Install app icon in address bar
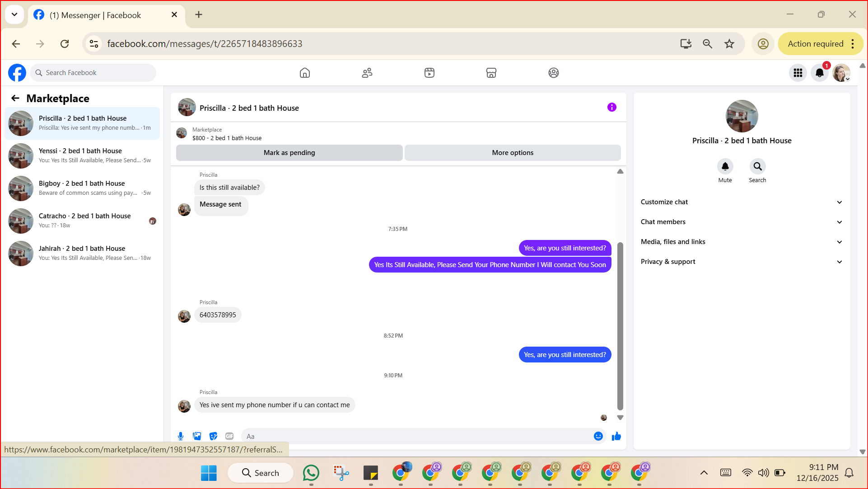 click(686, 44)
